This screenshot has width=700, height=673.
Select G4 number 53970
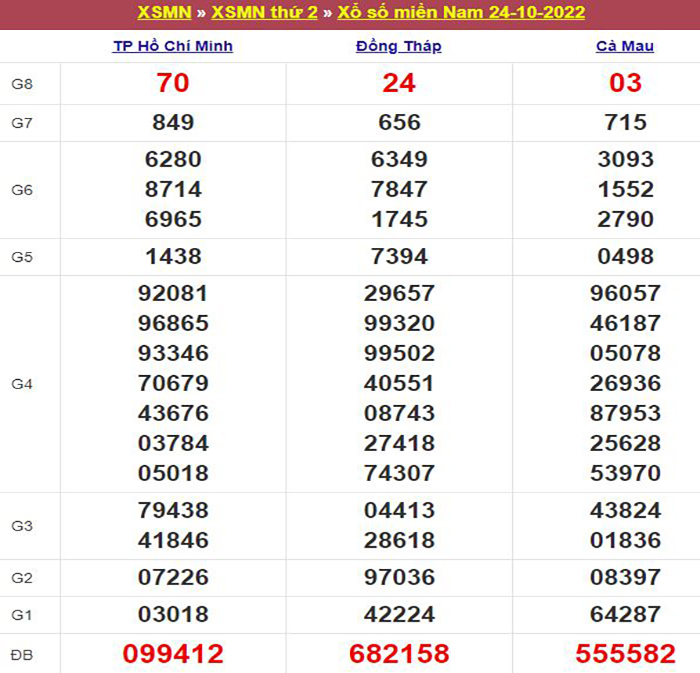click(625, 473)
